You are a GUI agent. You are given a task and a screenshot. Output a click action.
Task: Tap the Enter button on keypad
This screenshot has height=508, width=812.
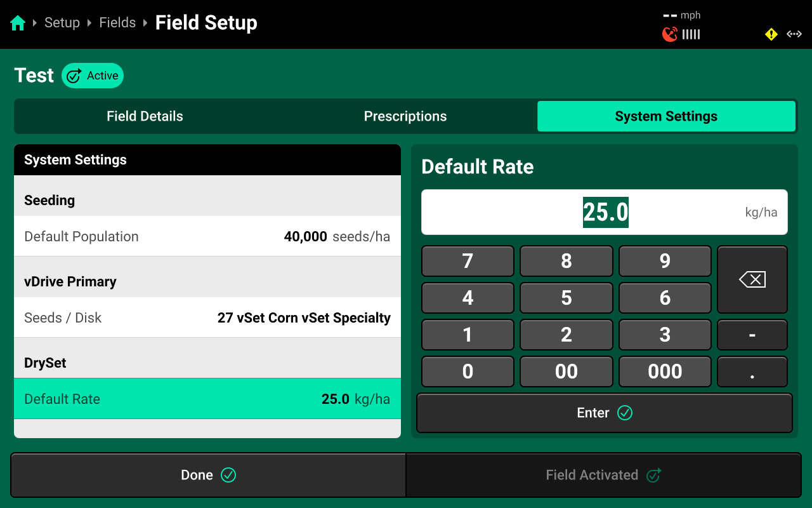[605, 413]
